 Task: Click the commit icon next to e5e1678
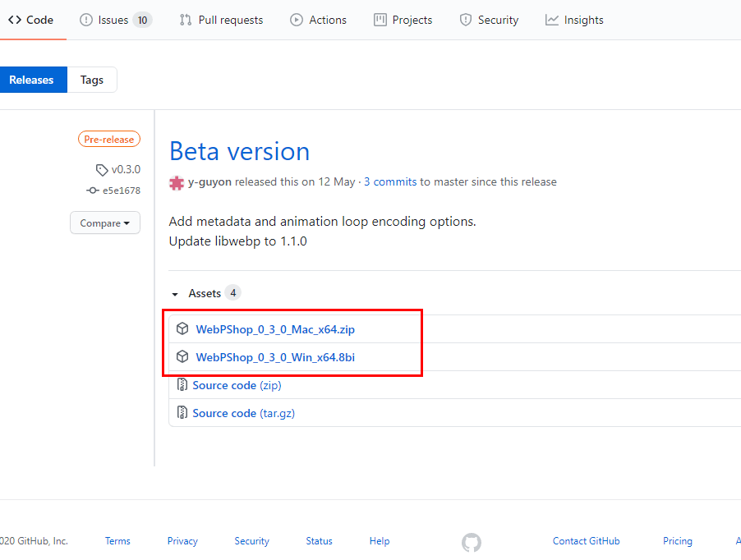coord(93,190)
